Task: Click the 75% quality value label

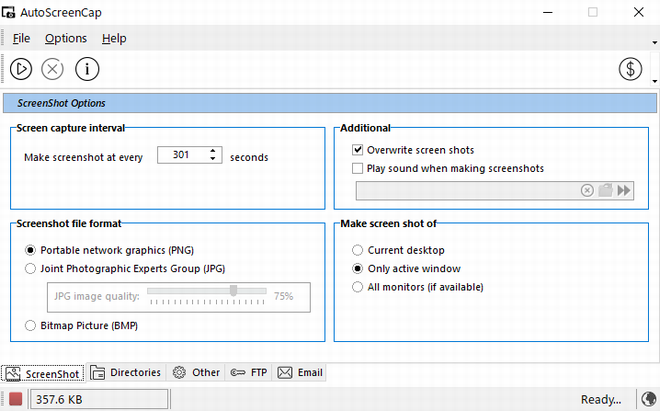Action: click(x=283, y=296)
